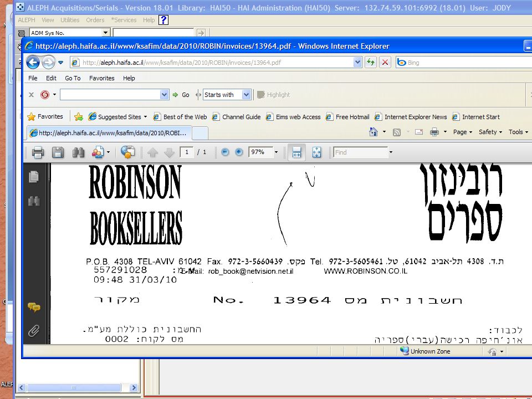Click the ALEPH scrollbar left arrow

22,387
